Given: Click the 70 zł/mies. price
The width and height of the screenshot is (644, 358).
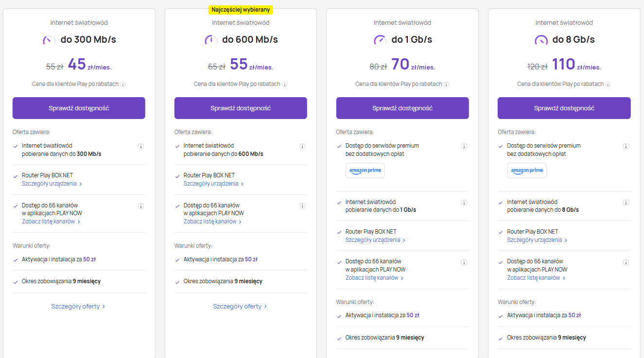Looking at the screenshot, I should (413, 64).
